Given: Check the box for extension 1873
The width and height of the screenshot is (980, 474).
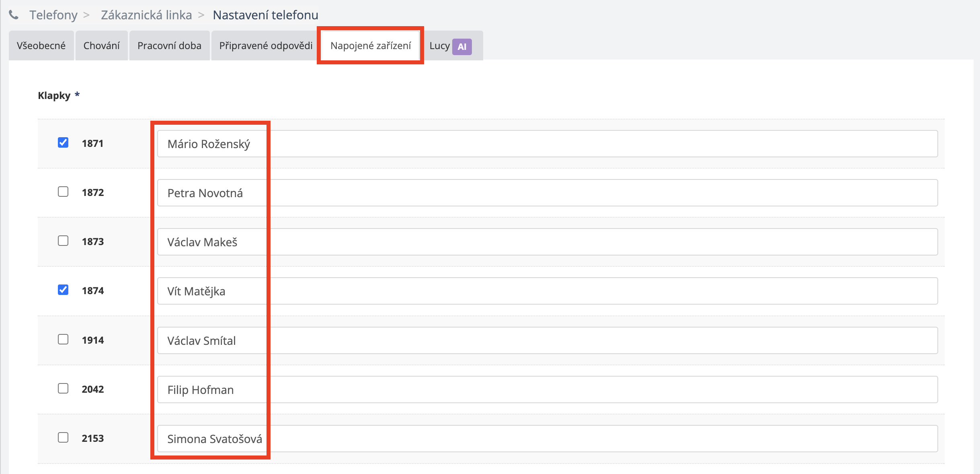Looking at the screenshot, I should coord(63,241).
